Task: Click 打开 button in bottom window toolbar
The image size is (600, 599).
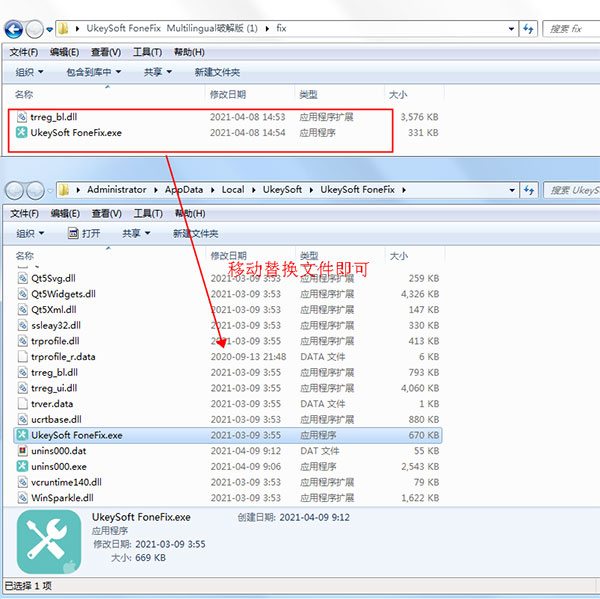Action: coord(84,233)
